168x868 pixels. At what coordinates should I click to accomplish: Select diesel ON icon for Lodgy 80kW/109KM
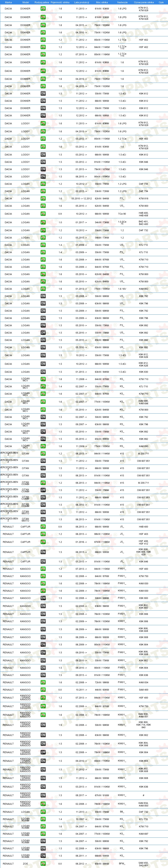(x=43, y=177)
